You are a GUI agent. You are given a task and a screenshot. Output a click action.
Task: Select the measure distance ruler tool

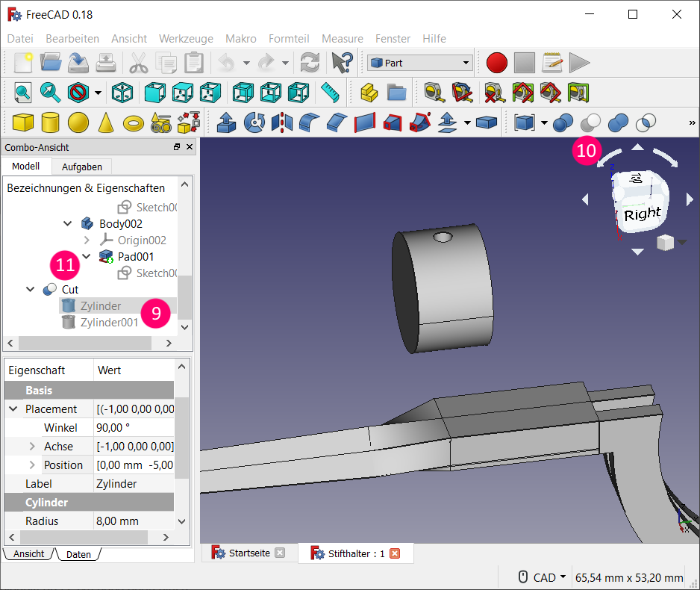tap(330, 92)
